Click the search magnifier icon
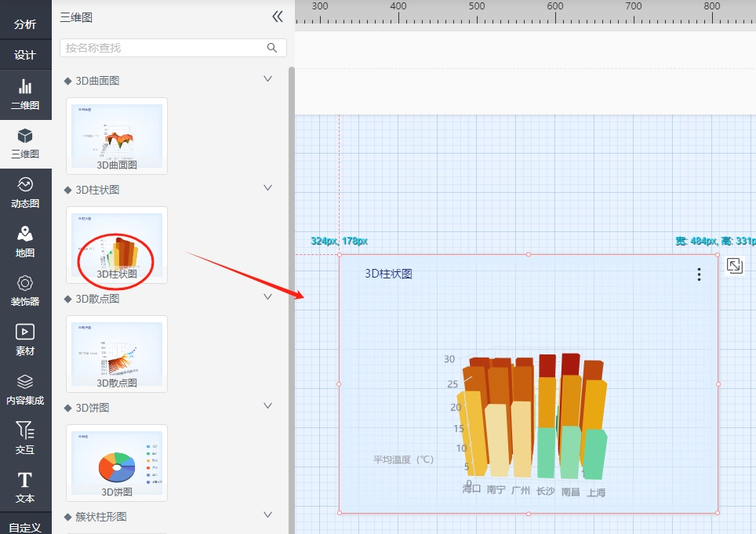This screenshot has height=534, width=756. (272, 48)
